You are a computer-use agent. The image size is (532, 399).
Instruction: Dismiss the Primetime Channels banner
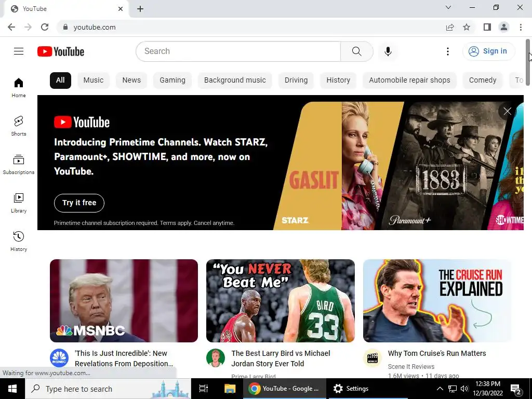(x=507, y=111)
